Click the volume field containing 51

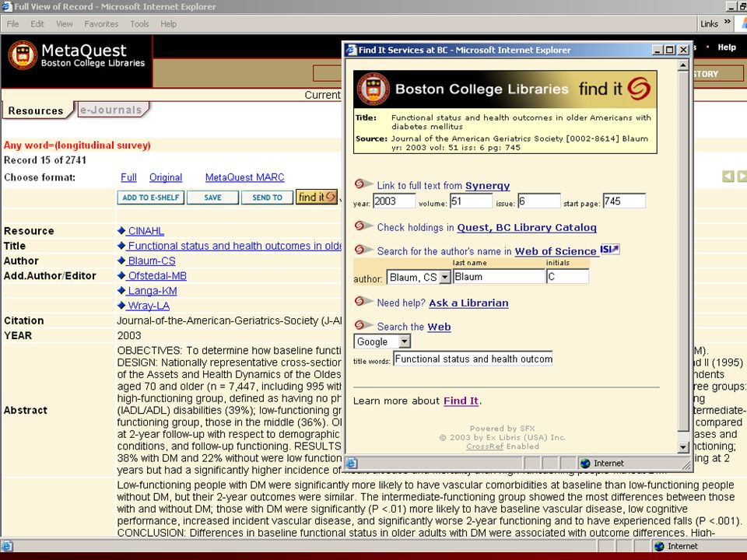coord(471,201)
